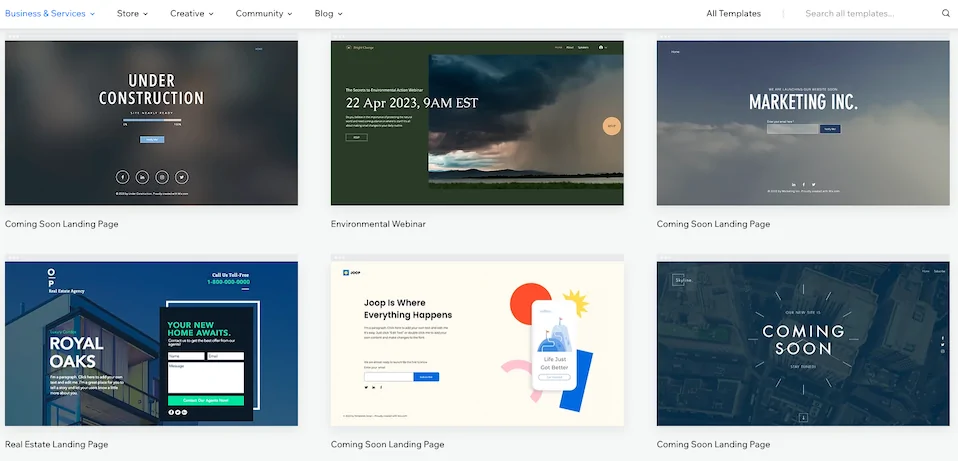
Task: Click the All Templates link
Action: pos(733,14)
